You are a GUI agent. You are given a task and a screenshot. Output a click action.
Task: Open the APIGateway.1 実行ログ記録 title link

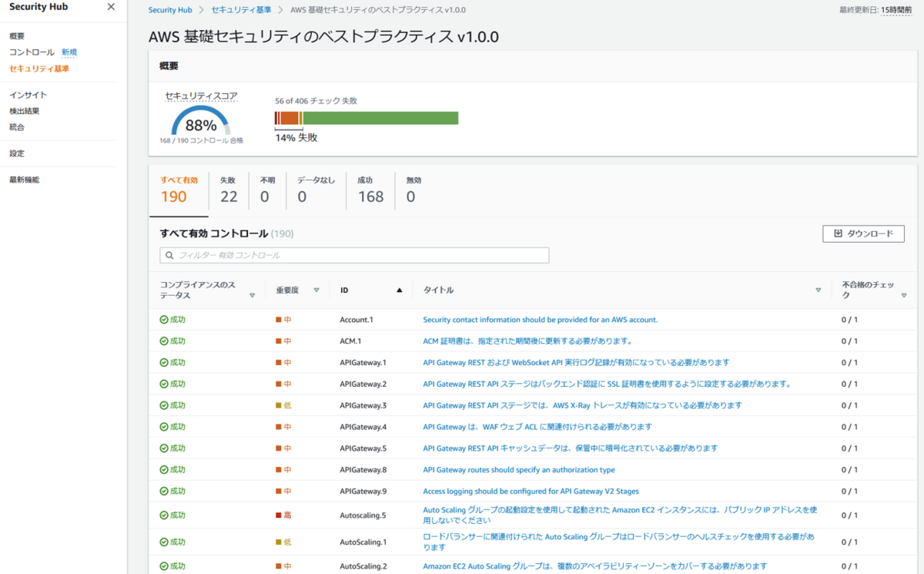tap(576, 362)
